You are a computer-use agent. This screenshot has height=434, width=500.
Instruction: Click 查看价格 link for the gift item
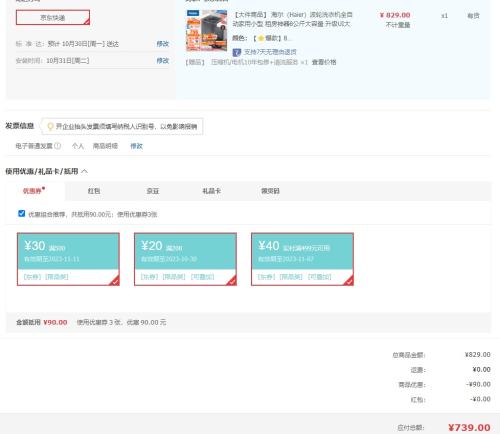pyautogui.click(x=324, y=62)
